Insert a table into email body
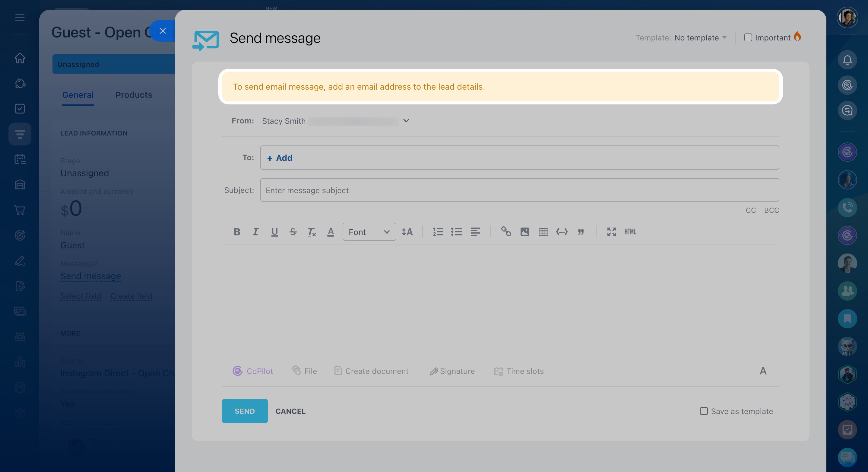This screenshot has height=472, width=868. click(543, 232)
